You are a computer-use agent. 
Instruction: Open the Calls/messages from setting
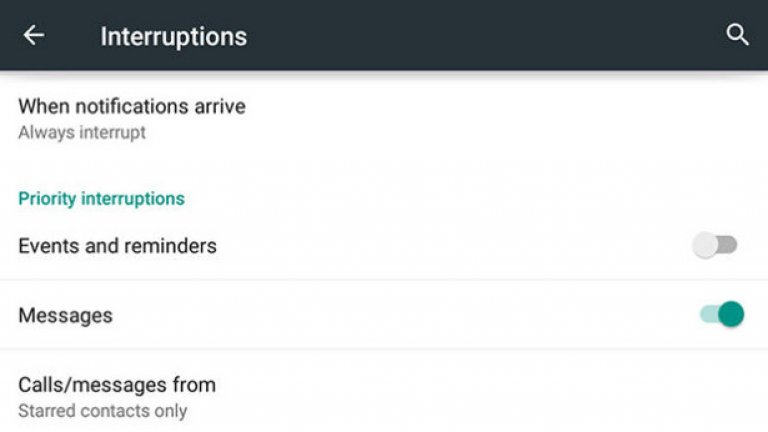(117, 384)
